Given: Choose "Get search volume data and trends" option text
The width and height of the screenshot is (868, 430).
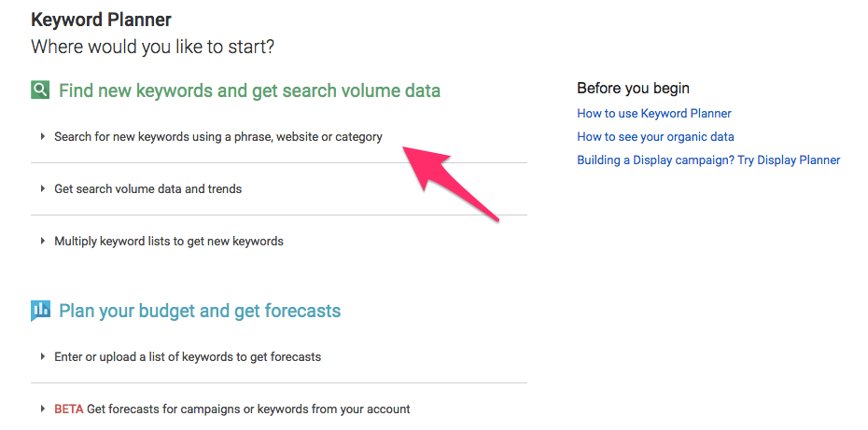Looking at the screenshot, I should pyautogui.click(x=147, y=188).
